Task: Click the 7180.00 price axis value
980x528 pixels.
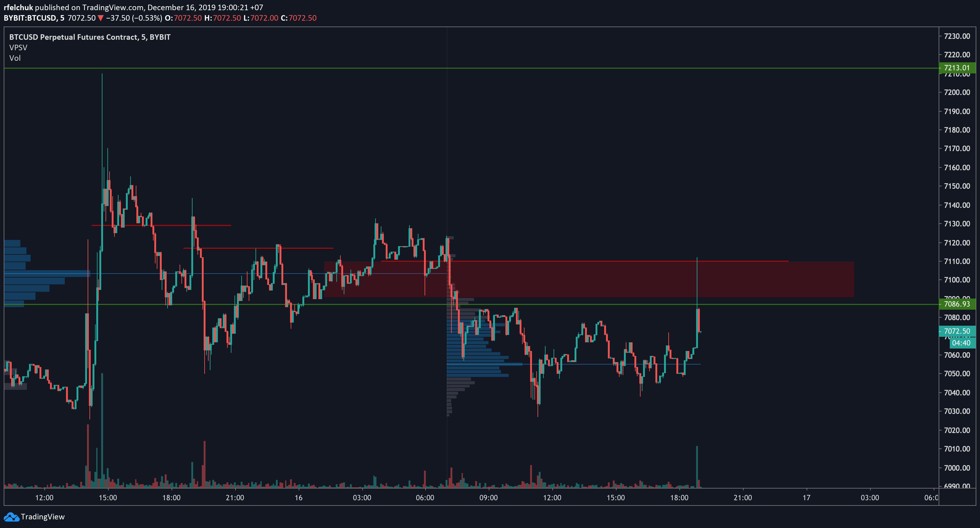Action: click(x=957, y=130)
